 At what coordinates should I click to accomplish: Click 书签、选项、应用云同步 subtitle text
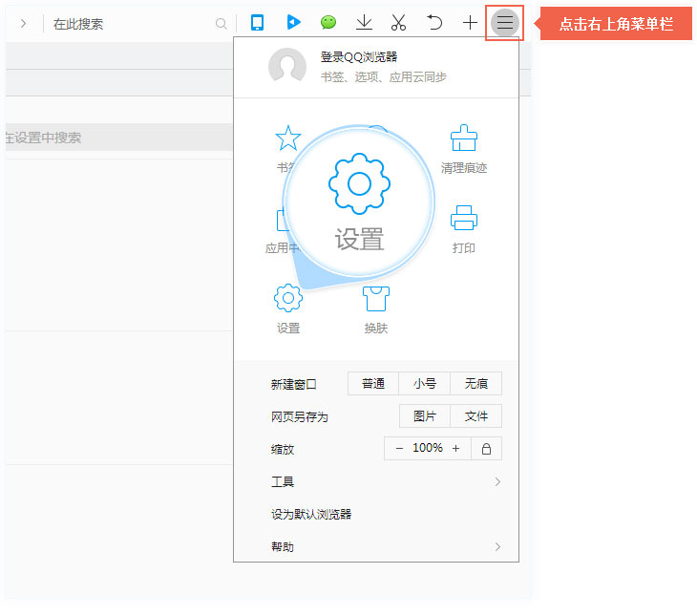pyautogui.click(x=383, y=77)
